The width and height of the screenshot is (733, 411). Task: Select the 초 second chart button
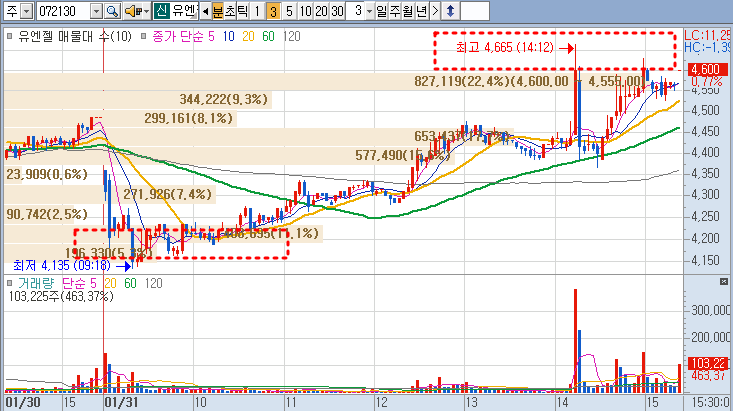[230, 11]
